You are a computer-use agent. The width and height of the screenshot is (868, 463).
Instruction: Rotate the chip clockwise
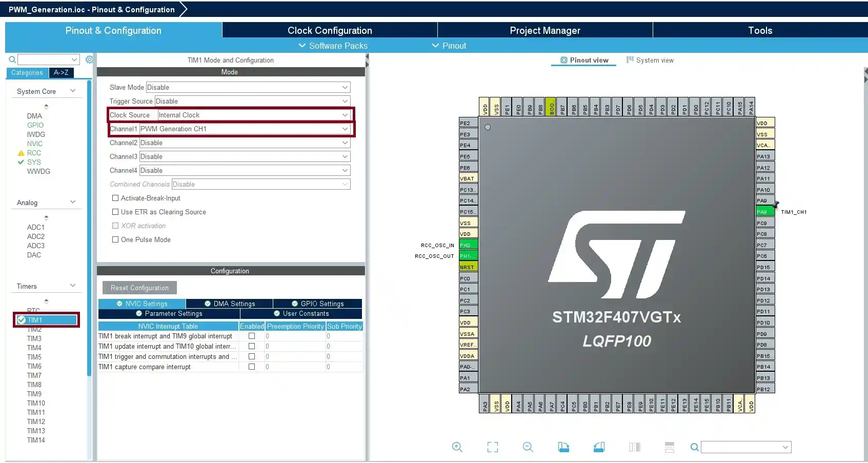pos(563,447)
